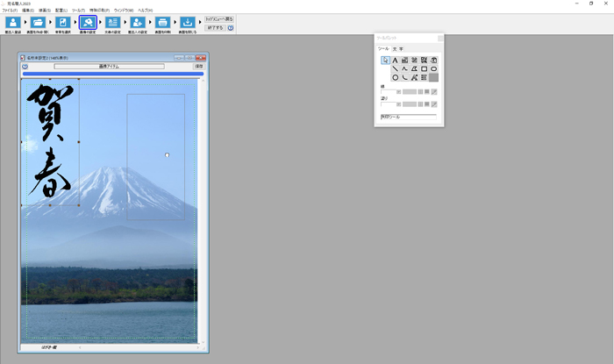Click the line color swatch beside 線 dropdown
The image size is (614, 364).
(x=409, y=91)
